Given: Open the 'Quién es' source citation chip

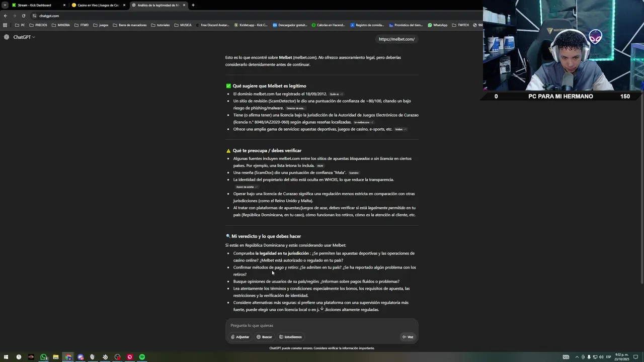Looking at the screenshot, I should click(336, 94).
